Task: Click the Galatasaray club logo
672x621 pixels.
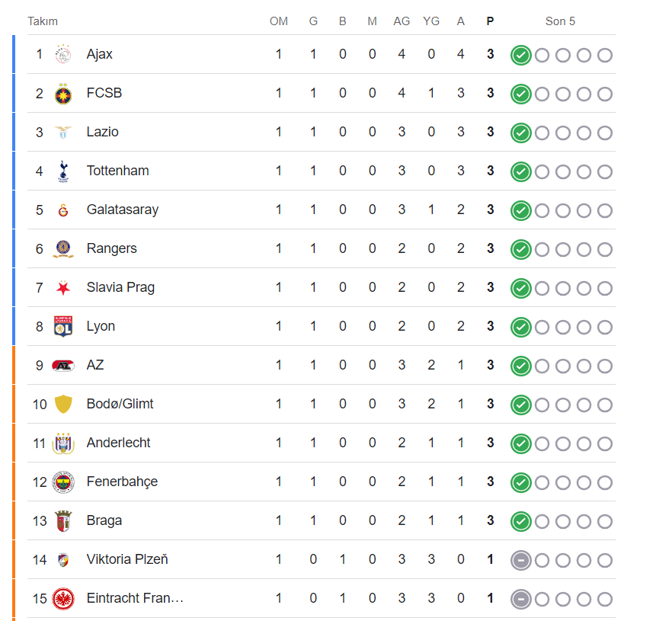Action: (63, 210)
